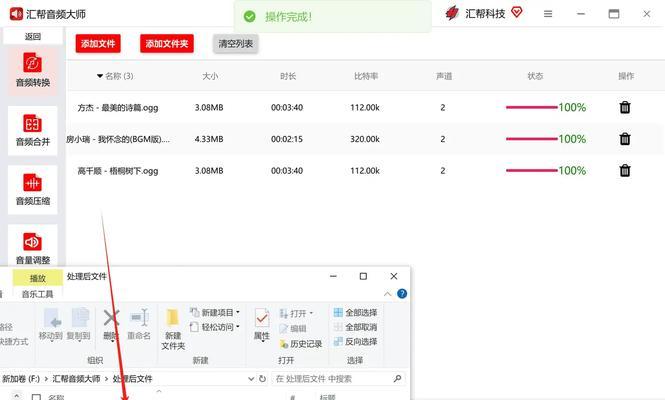Create a folder with 新建文件夹
The height and width of the screenshot is (400, 665).
[173, 329]
